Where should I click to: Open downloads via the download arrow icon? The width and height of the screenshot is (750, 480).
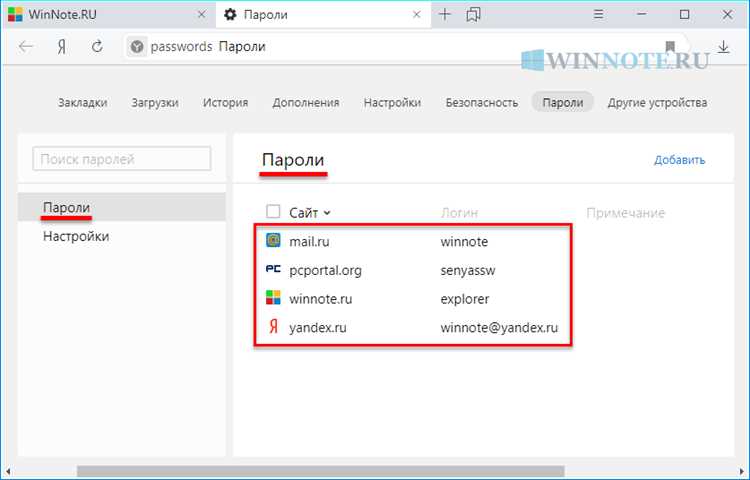[724, 47]
